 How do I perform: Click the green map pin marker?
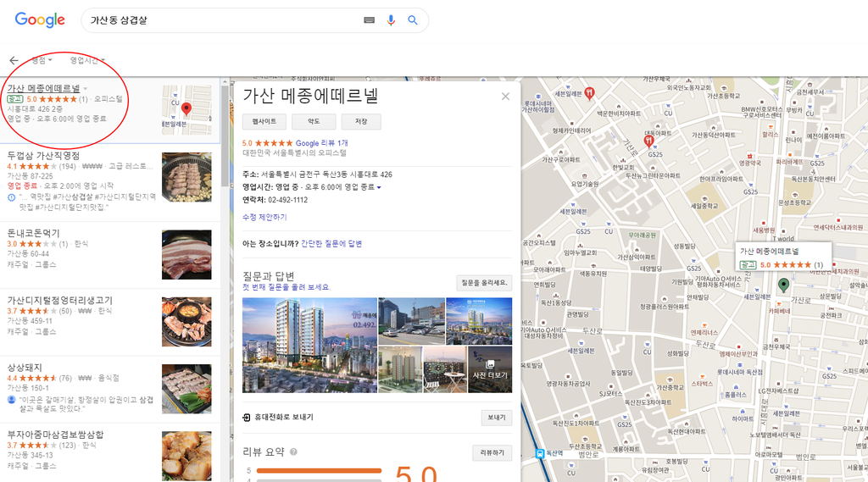pyautogui.click(x=783, y=285)
